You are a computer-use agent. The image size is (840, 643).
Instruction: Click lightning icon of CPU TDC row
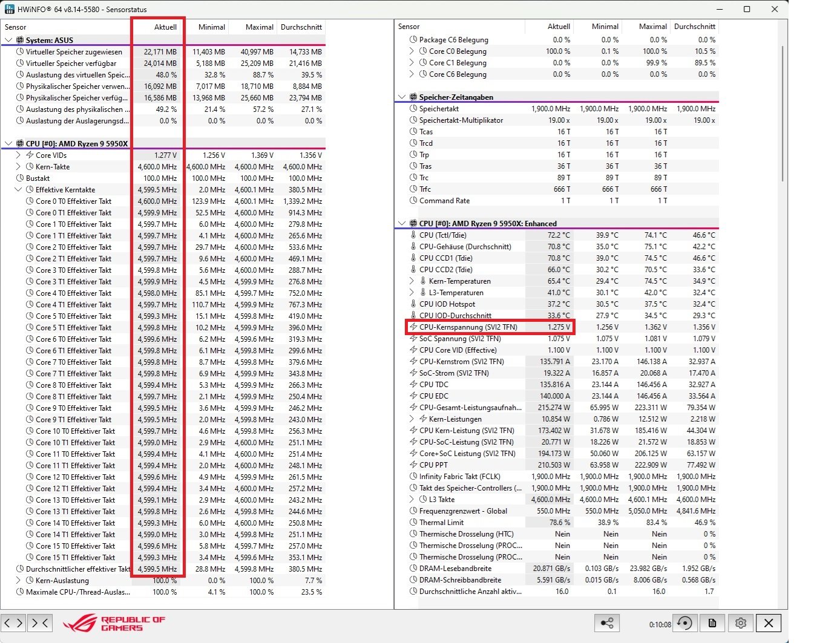[413, 384]
